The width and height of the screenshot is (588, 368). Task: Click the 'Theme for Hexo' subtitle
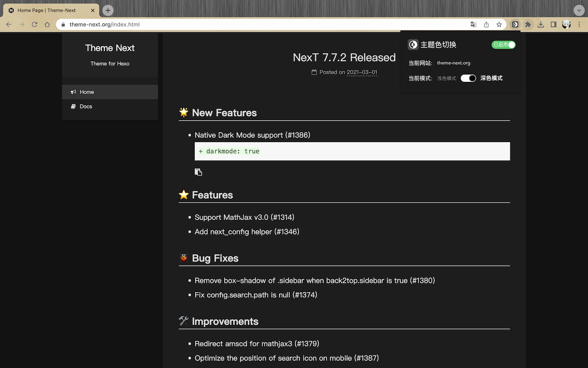click(x=110, y=63)
